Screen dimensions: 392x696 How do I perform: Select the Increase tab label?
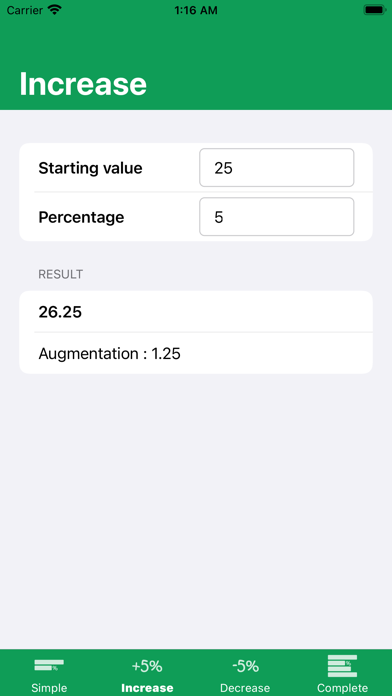(x=147, y=688)
